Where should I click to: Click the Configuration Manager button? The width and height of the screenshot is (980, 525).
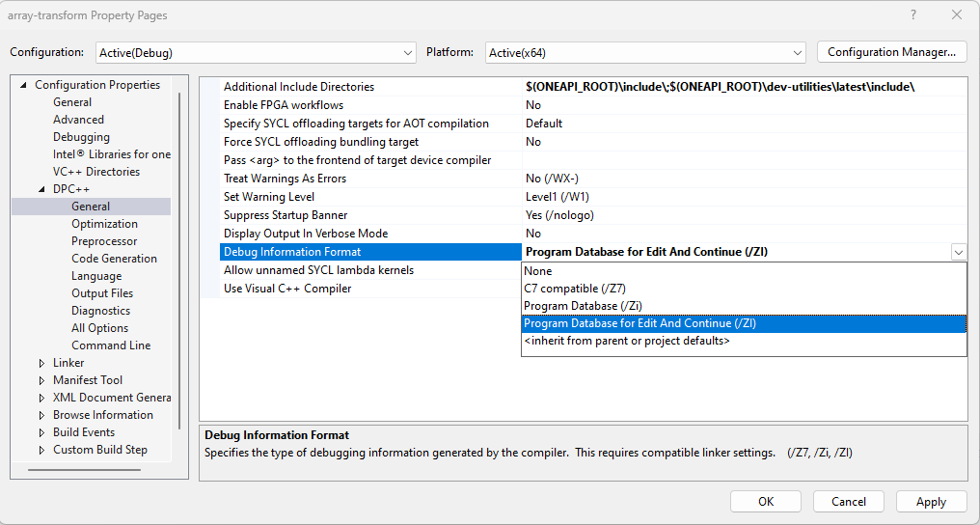[891, 52]
